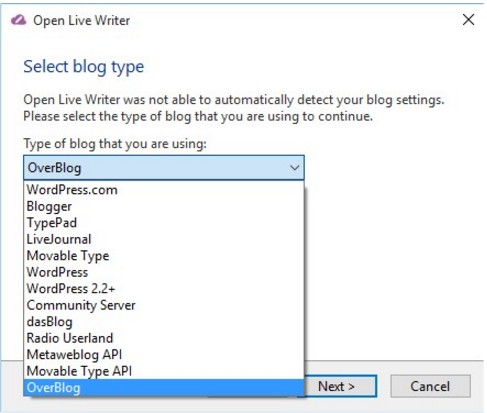487x413 pixels.
Task: Select Movable Type API option
Action: coord(164,371)
